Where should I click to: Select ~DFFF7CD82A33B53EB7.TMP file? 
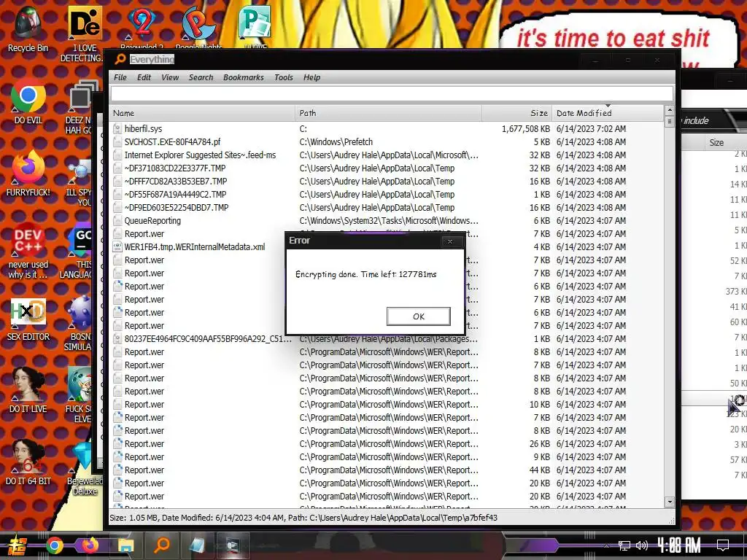(x=176, y=181)
